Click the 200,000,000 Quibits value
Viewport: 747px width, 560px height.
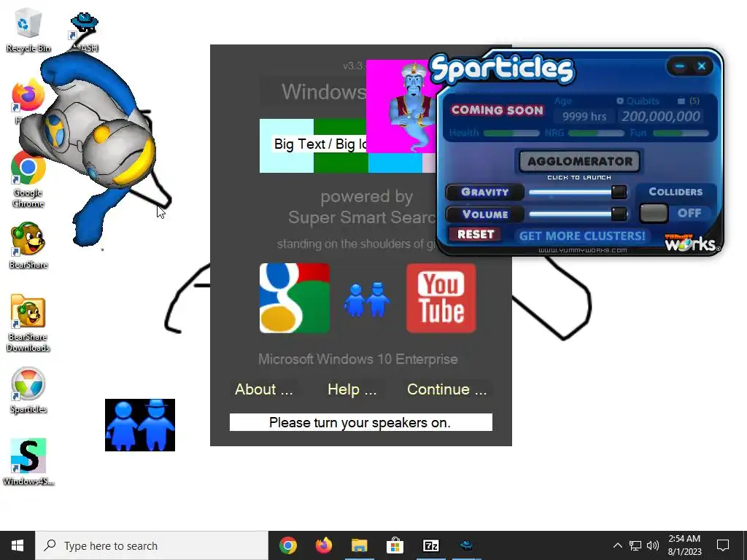[x=660, y=116]
